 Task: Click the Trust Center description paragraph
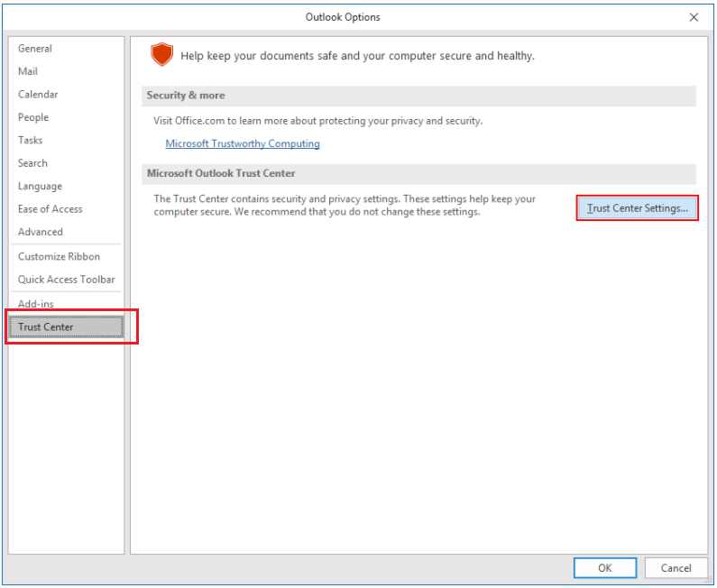[345, 206]
